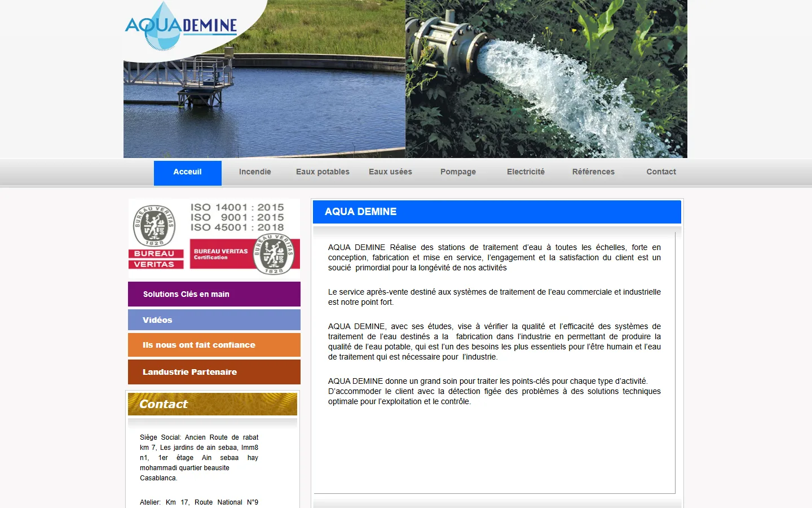812x508 pixels.
Task: Select Ils nous ont fait confiance
Action: tap(214, 345)
